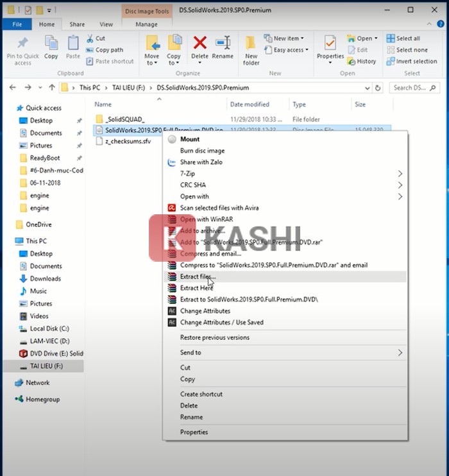Click the Search DS... box
The height and width of the screenshot is (476, 449).
click(x=414, y=88)
